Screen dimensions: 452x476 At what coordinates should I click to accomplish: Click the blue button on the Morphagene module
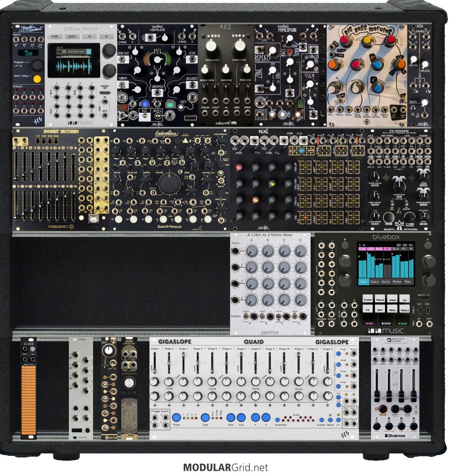point(145,104)
